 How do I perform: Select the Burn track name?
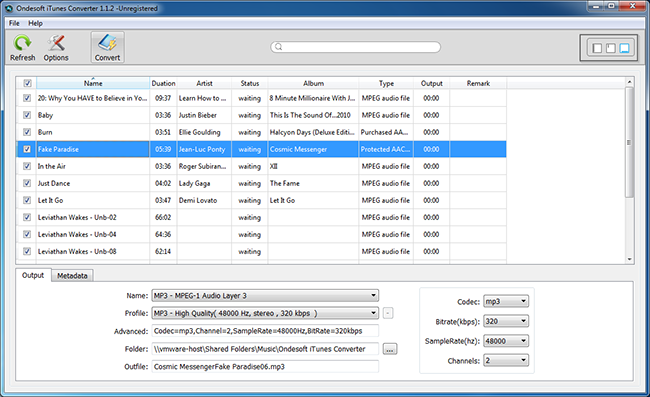[x=45, y=132]
